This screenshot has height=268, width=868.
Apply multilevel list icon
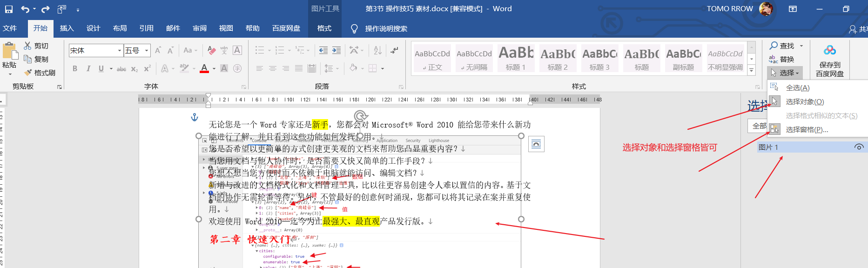299,50
